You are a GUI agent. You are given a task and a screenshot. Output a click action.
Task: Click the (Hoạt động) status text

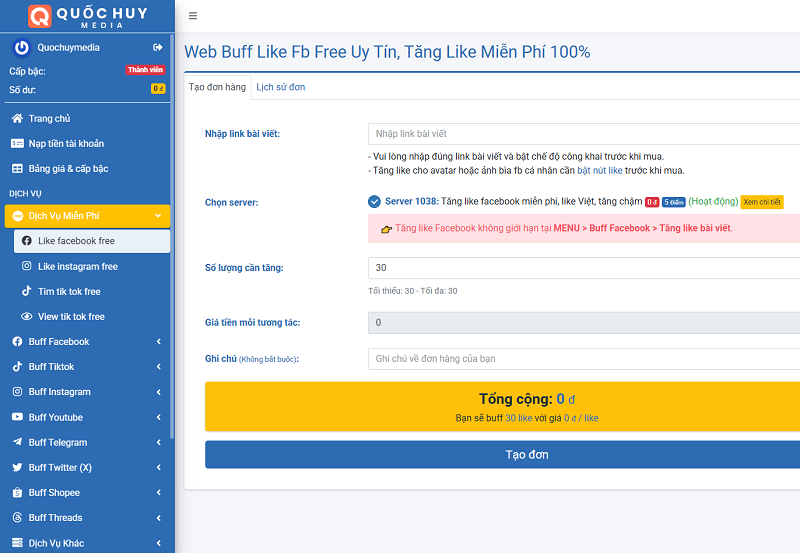pos(713,202)
